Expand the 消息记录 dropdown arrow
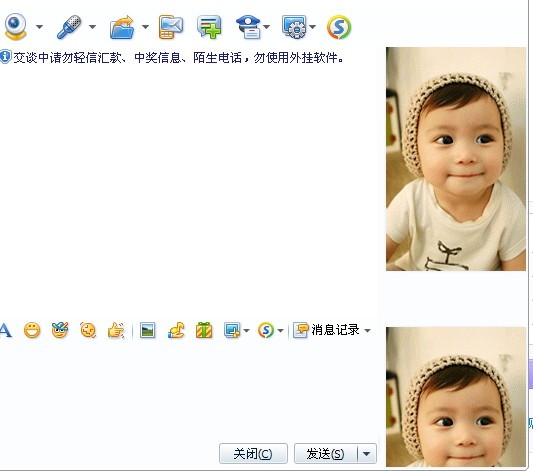 (367, 330)
